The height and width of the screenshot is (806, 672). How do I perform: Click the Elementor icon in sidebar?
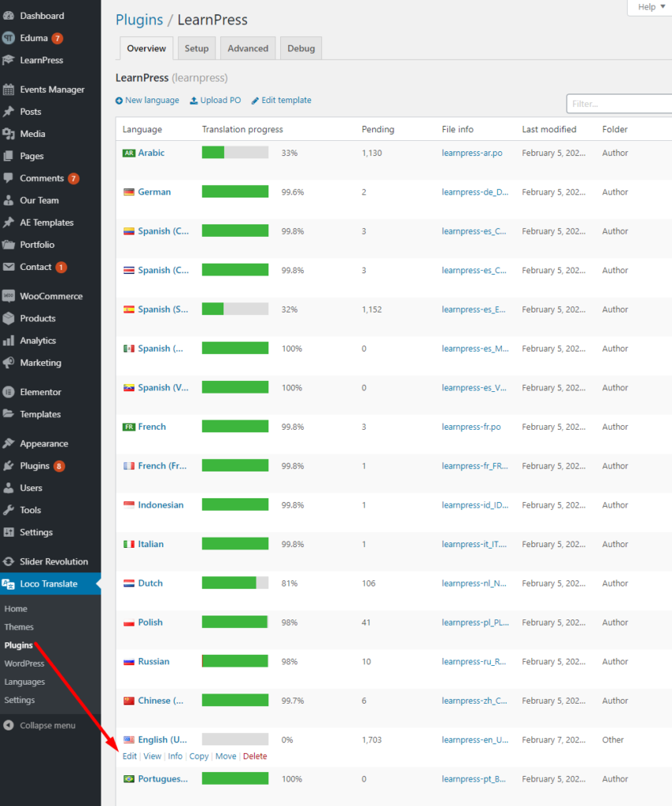click(9, 392)
